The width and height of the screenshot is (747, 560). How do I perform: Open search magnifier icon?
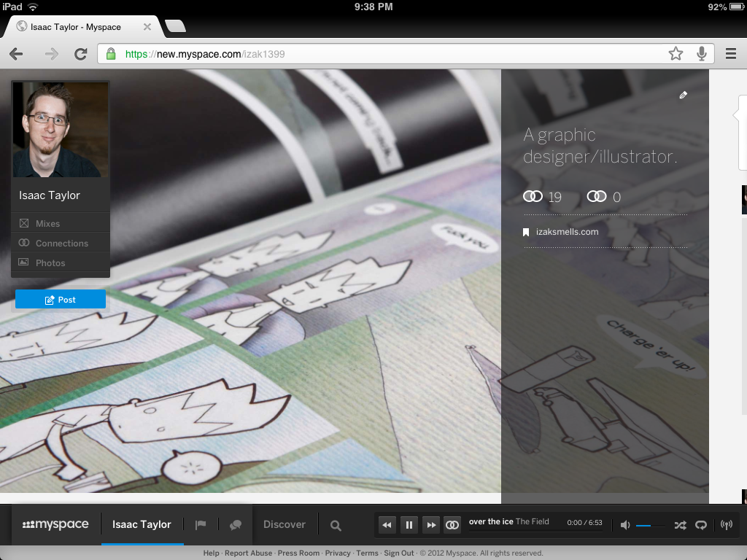click(336, 525)
